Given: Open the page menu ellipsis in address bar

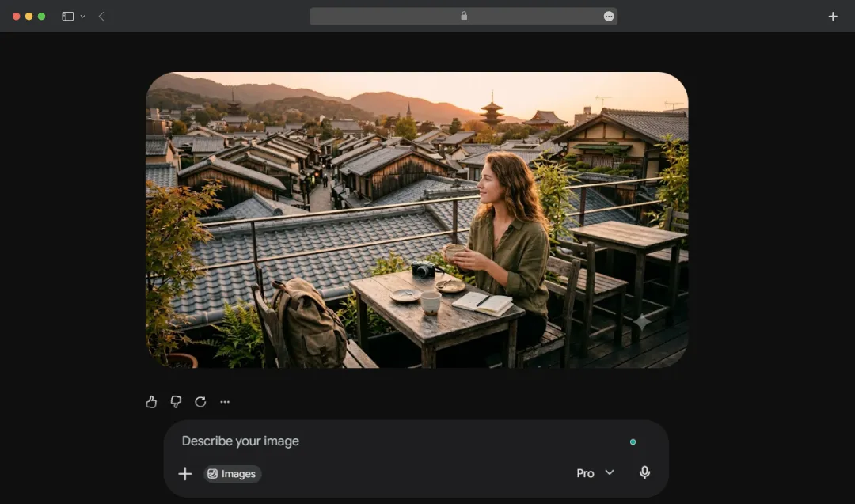Looking at the screenshot, I should point(609,17).
